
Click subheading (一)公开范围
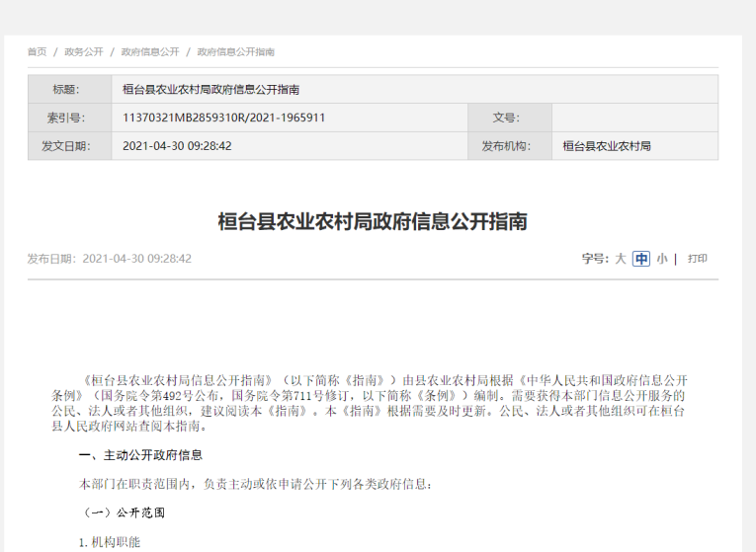click(123, 513)
